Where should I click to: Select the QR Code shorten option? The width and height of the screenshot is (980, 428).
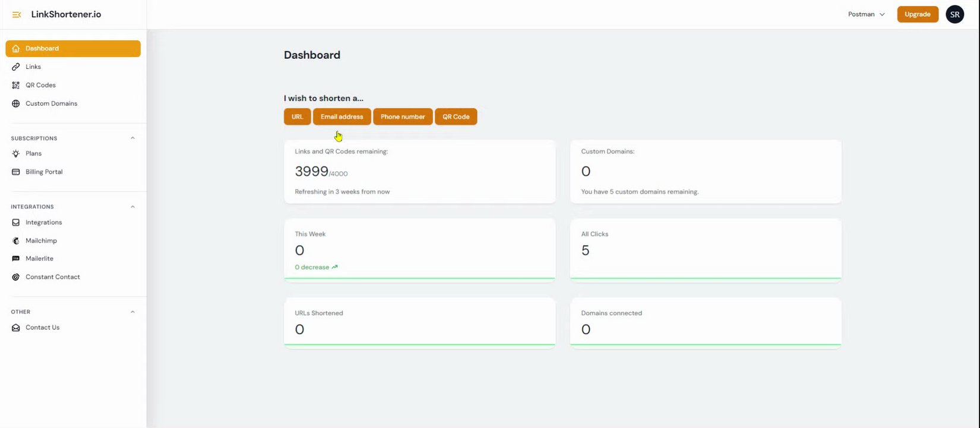[456, 117]
